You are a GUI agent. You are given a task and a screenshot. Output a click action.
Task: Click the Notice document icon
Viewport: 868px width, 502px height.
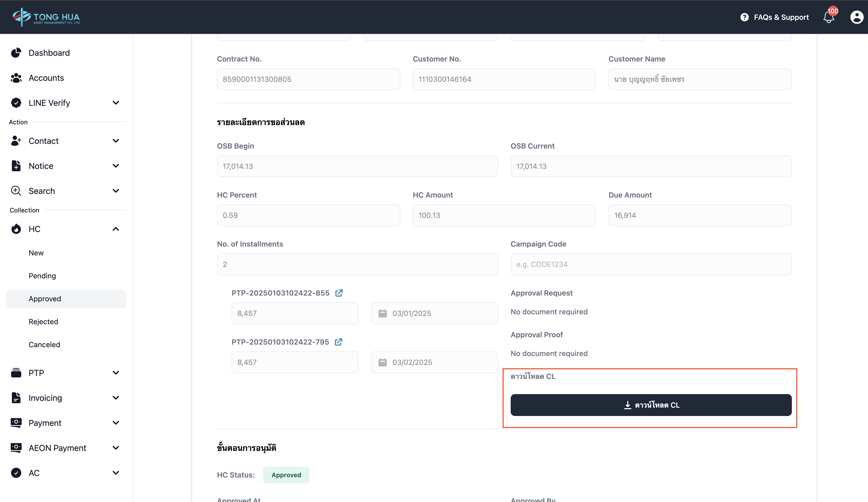16,166
